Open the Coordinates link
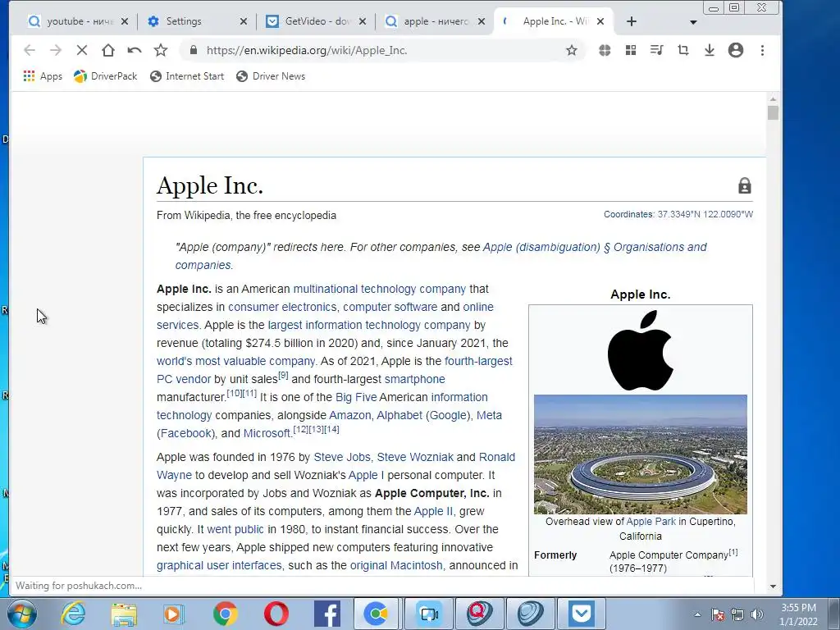This screenshot has width=840, height=630. 628,214
